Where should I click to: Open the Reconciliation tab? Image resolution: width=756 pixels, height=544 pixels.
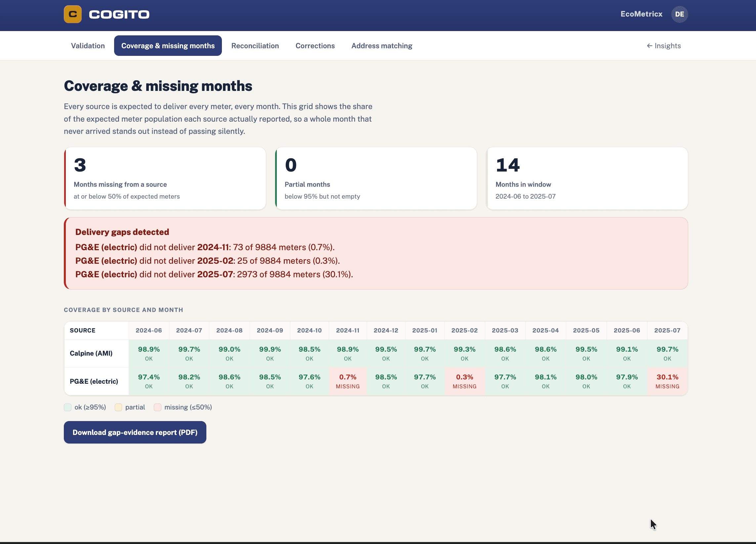coord(255,46)
